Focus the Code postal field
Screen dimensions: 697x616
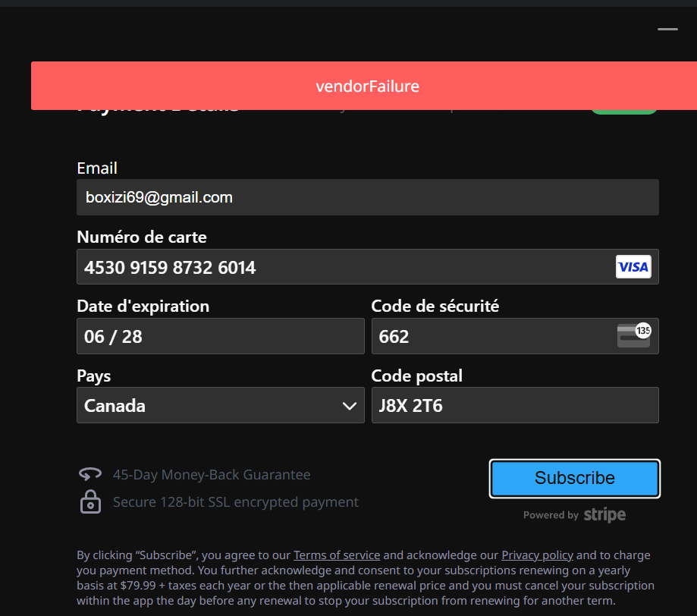click(x=515, y=405)
